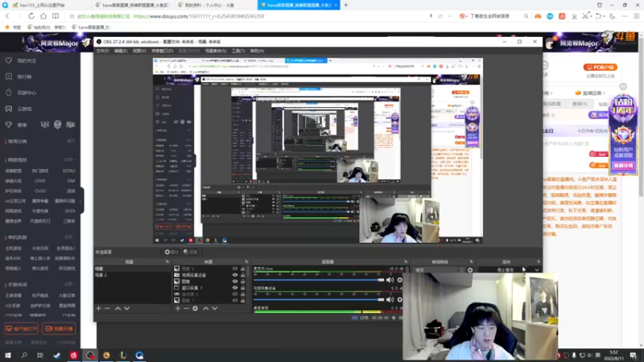
Task: Toggle visibility eye of first dimmed 图像 source row
Action: (235, 269)
